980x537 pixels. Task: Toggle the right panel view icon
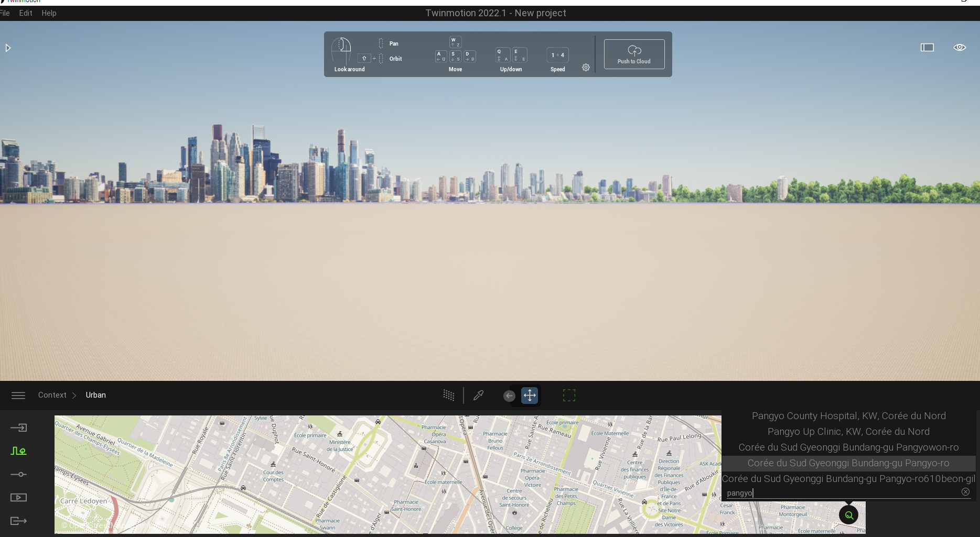(927, 48)
